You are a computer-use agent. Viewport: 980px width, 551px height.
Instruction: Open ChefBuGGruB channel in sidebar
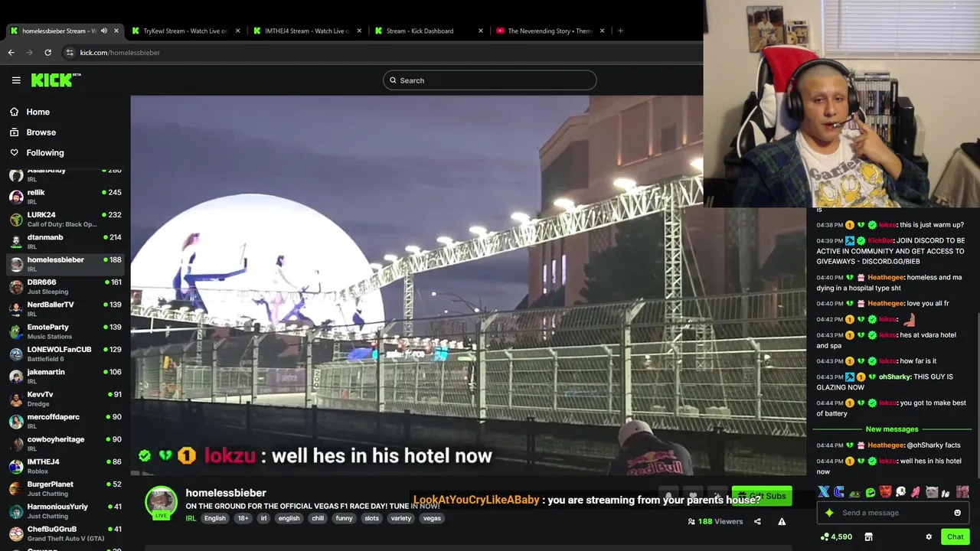click(x=65, y=533)
